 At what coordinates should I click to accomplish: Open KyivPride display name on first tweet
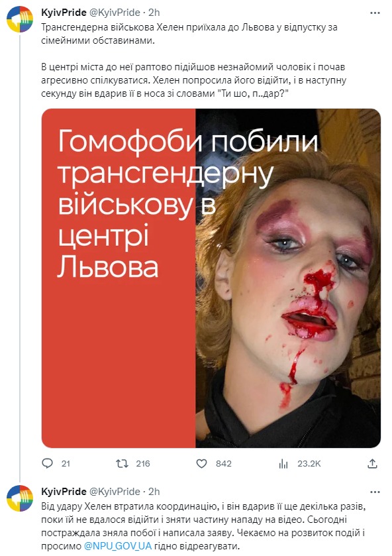[64, 13]
